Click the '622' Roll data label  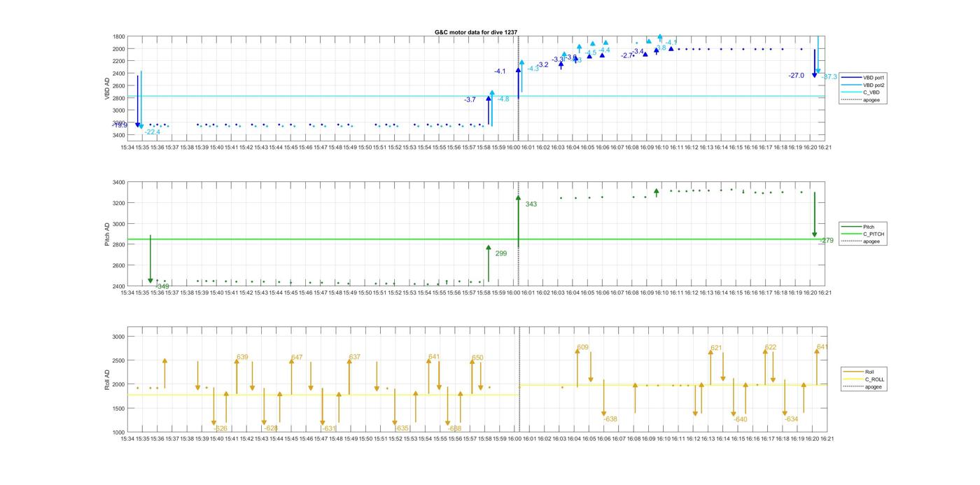click(771, 347)
